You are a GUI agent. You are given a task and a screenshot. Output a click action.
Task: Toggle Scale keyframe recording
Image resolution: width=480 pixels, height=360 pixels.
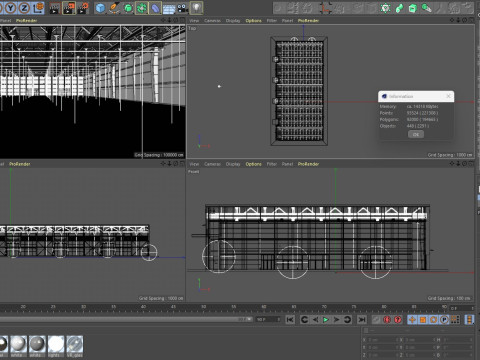coord(423,320)
